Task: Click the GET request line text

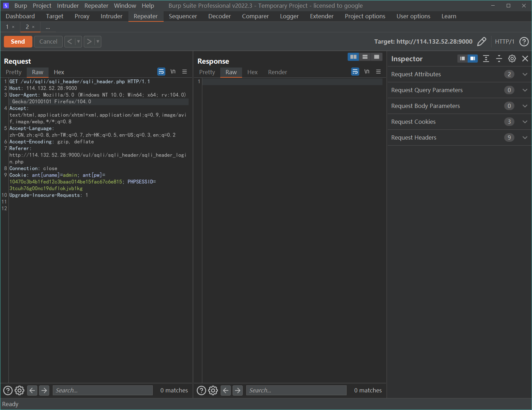Action: tap(80, 82)
